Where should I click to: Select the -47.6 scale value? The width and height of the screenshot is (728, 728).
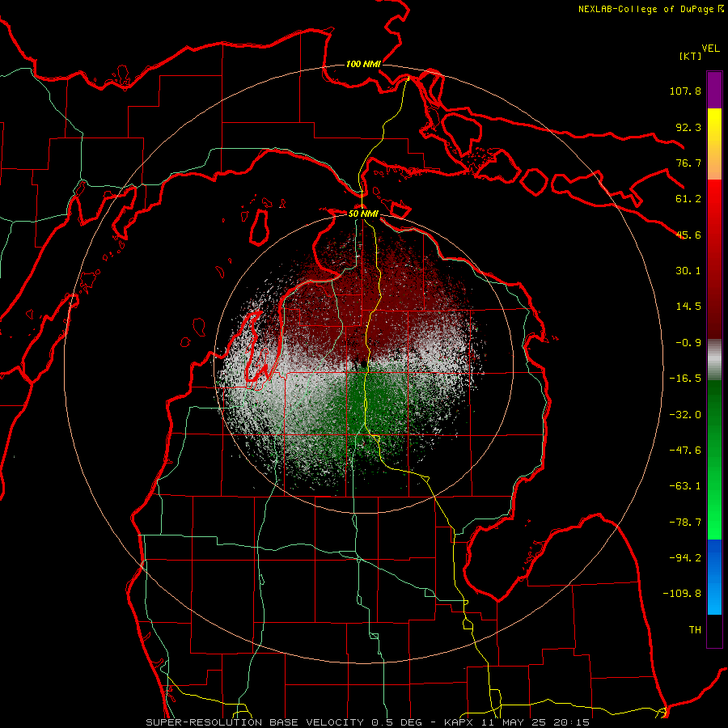pos(685,451)
